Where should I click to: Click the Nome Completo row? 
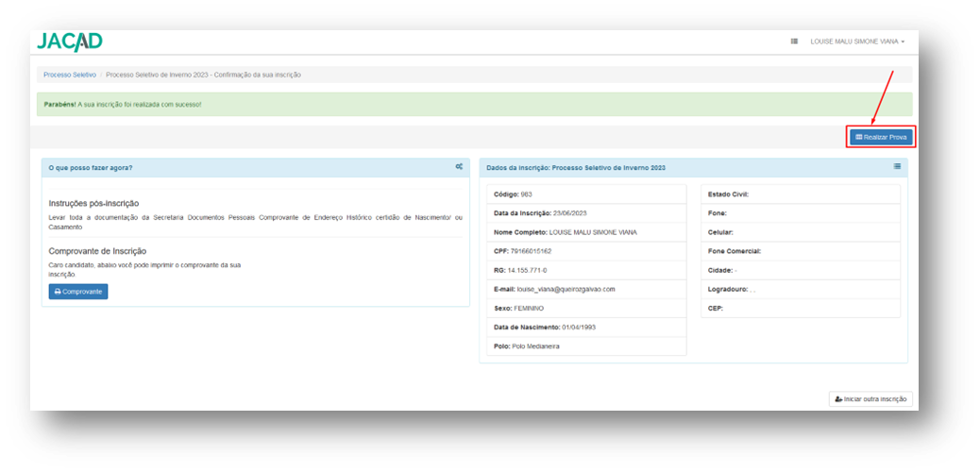[x=585, y=232]
